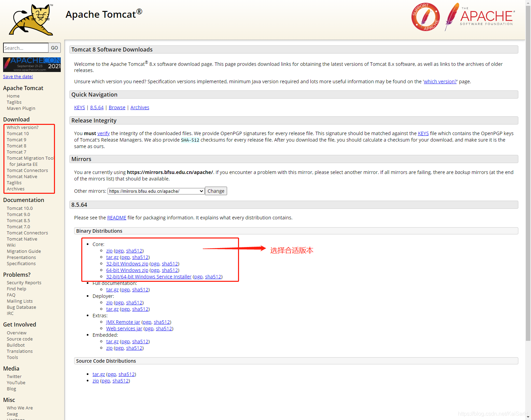Jump to 8.5.64 in Quick Navigation

tap(97, 107)
